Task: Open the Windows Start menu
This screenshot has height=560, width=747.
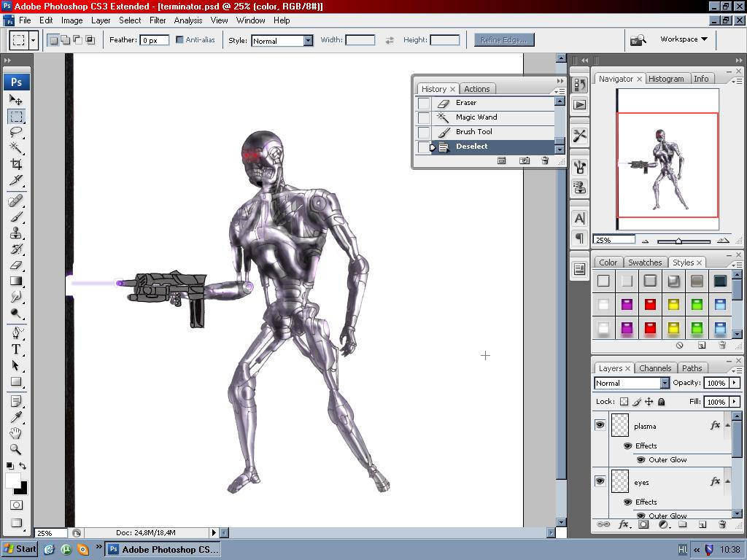Action: (20, 549)
